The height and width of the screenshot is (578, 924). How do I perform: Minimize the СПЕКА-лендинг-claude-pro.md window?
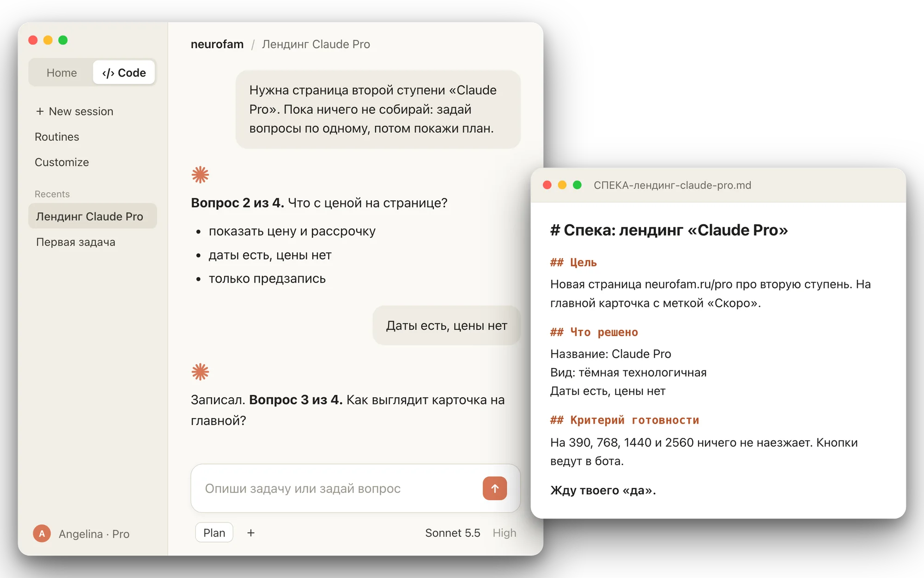click(x=562, y=185)
